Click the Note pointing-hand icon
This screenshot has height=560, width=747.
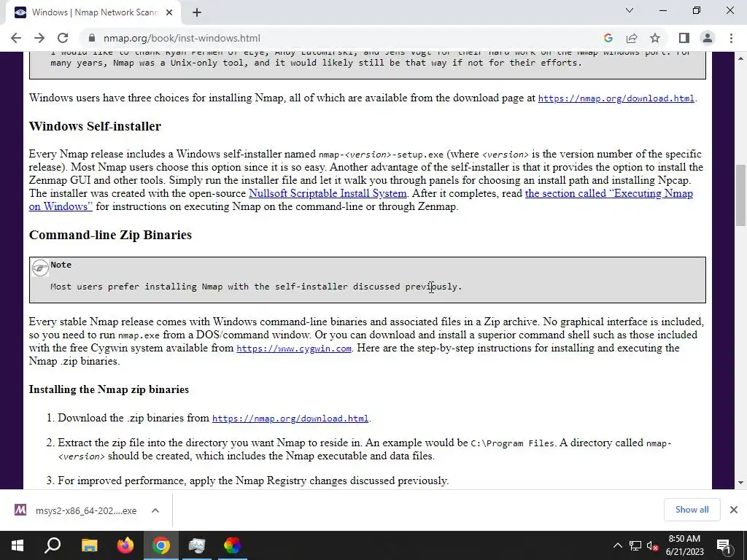40,268
